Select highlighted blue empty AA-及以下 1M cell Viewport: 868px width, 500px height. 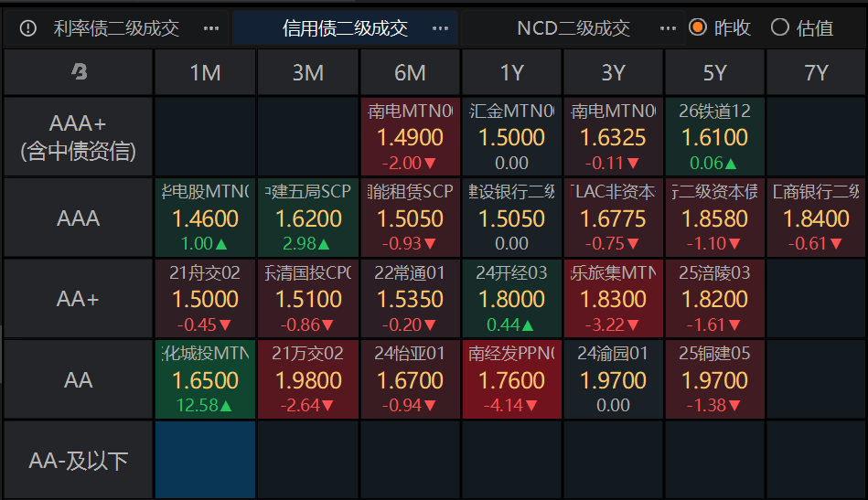pyautogui.click(x=206, y=460)
